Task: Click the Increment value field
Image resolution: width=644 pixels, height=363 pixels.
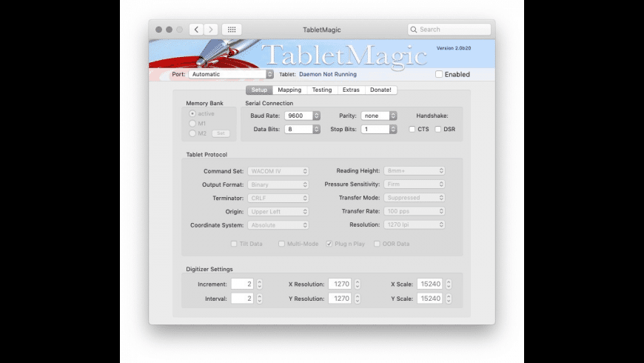Action: click(242, 284)
